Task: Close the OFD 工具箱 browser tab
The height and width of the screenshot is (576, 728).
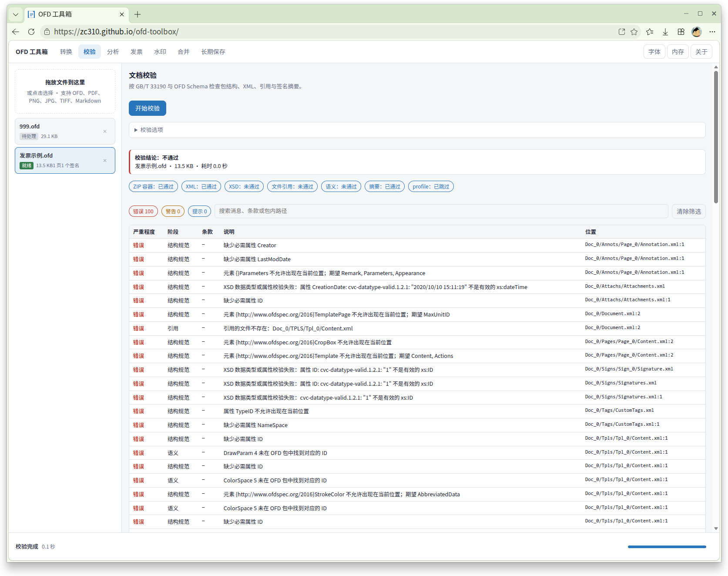Action: click(x=122, y=14)
